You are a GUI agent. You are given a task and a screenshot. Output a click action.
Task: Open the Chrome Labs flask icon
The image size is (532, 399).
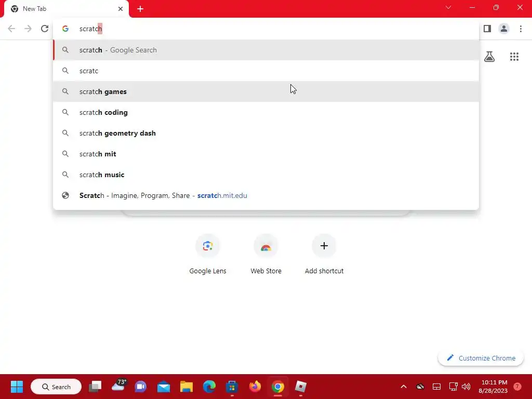pos(489,57)
